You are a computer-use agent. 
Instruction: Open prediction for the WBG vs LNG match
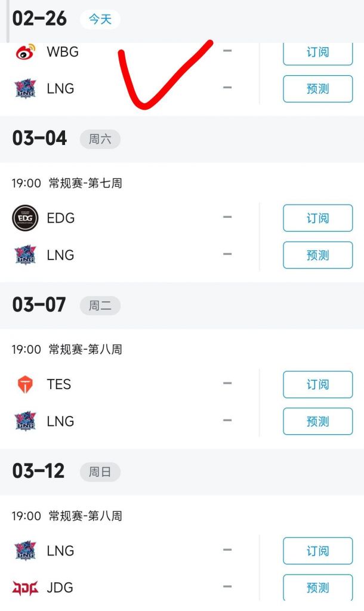(x=317, y=88)
